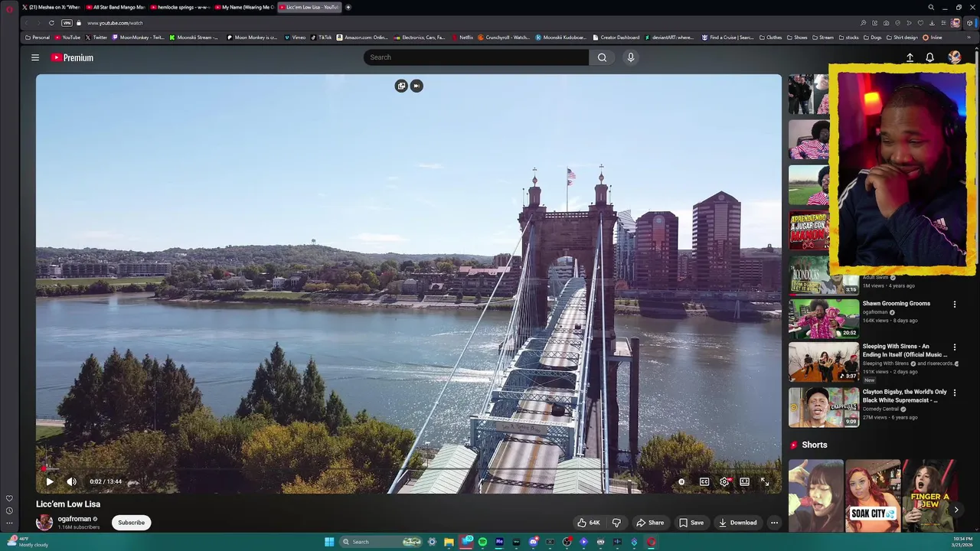Switch to hemlocke springs browser tab
Viewport: 980px width, 551px height.
point(180,7)
